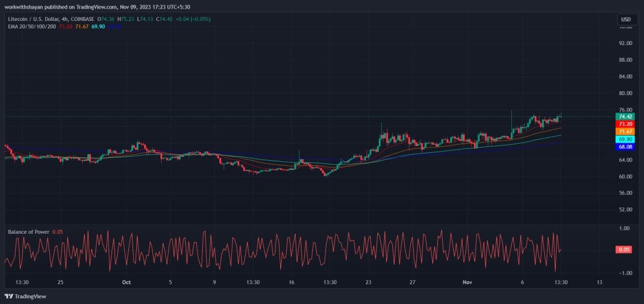This screenshot has width=644, height=304.
Task: Click the 1.00 level on indicator scale
Action: point(624,228)
